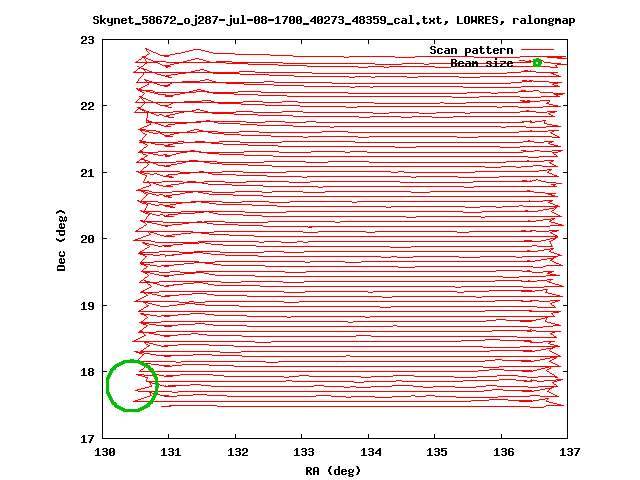
Task: Click the y-axis tick label 21
Action: (87, 173)
